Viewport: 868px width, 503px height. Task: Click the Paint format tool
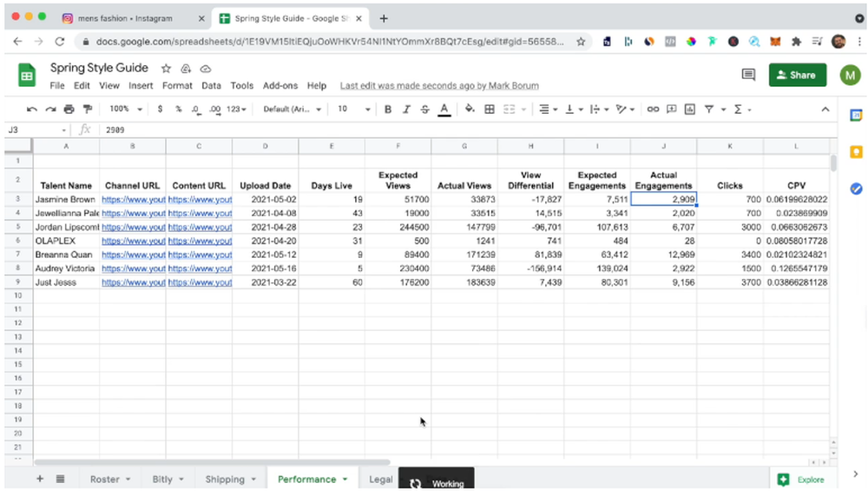87,109
